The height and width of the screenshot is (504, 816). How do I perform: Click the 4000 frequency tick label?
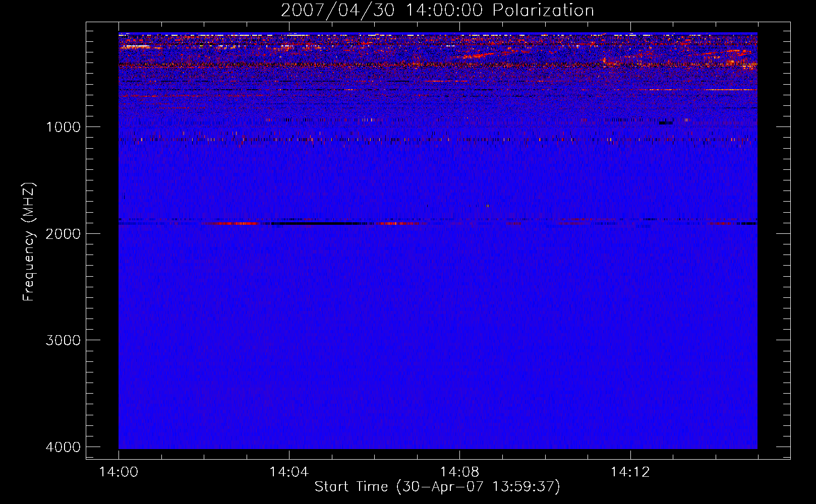[x=63, y=447]
